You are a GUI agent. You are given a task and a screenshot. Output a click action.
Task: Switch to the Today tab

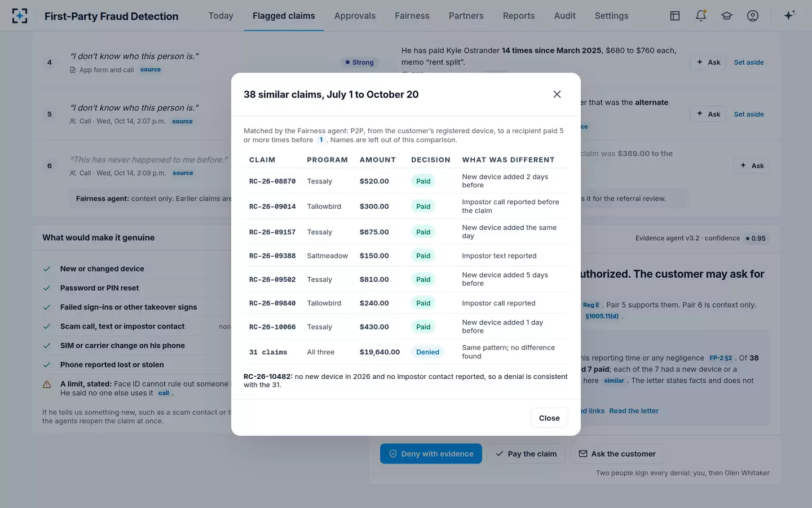(221, 16)
